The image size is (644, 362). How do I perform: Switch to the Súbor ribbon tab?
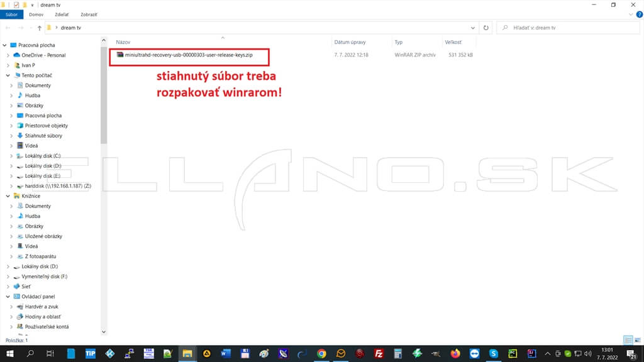[11, 14]
